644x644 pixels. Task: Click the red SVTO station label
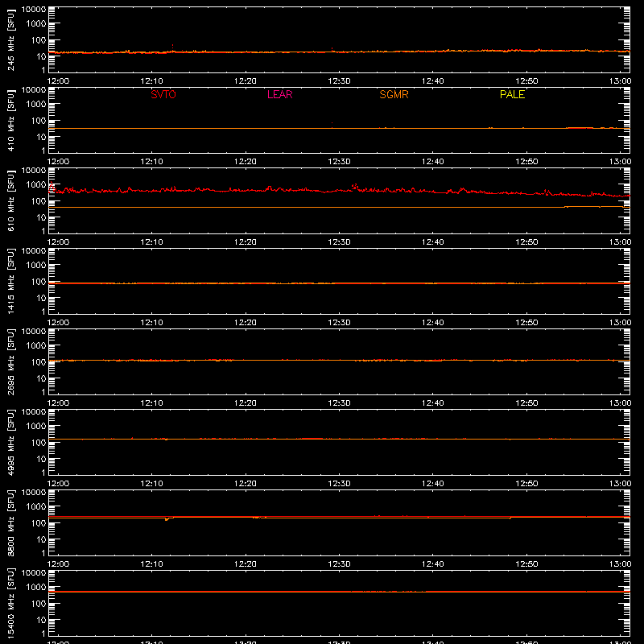(x=163, y=94)
